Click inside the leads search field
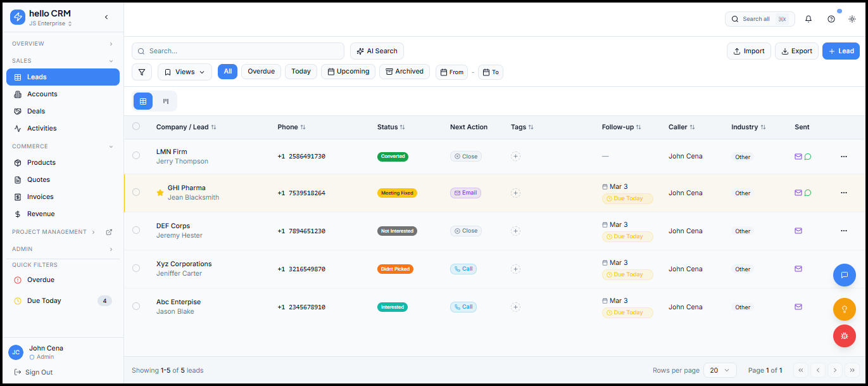 coord(238,51)
